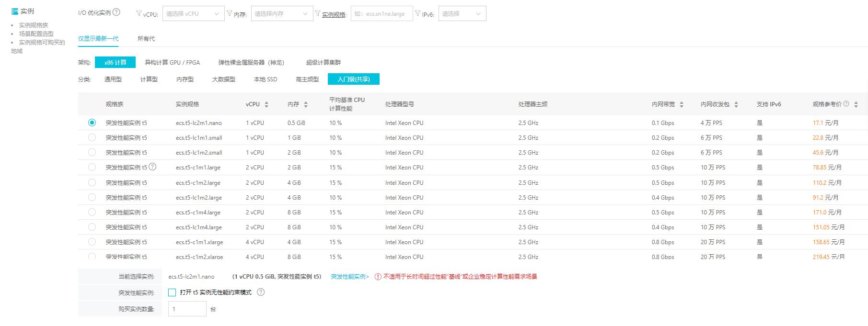Select 异构计算 GPU / FPGA architecture
The width and height of the screenshot is (868, 326).
(173, 62)
